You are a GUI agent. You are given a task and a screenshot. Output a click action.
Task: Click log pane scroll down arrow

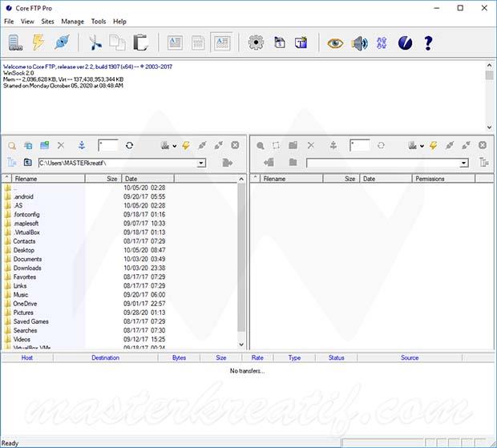click(x=490, y=127)
